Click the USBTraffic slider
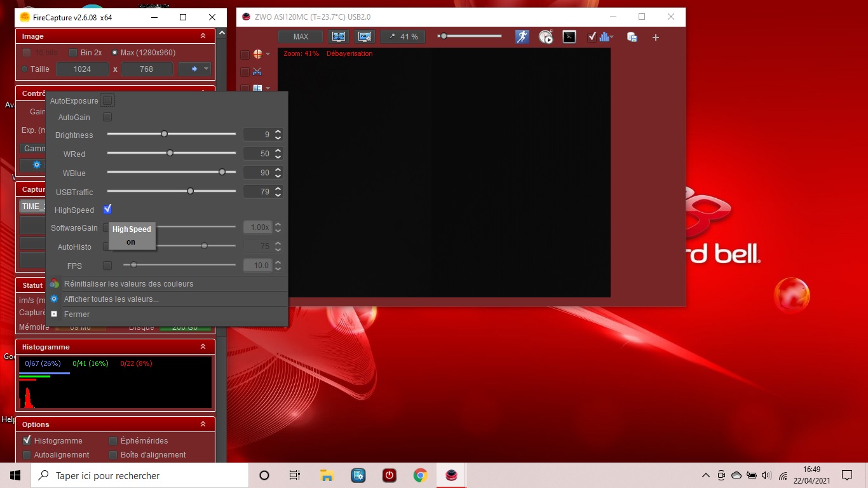The height and width of the screenshot is (488, 868). [172, 191]
